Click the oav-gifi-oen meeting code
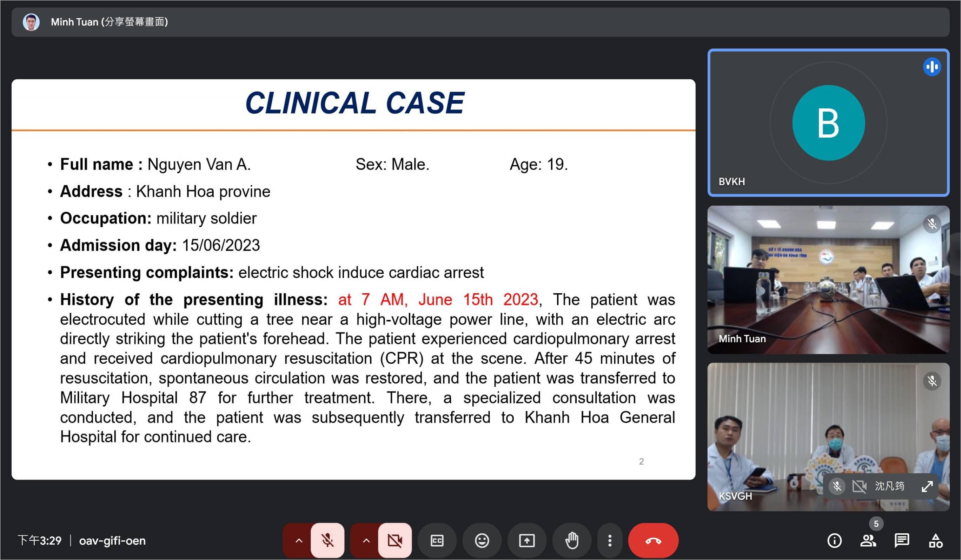Viewport: 961px width, 560px height. click(x=112, y=541)
